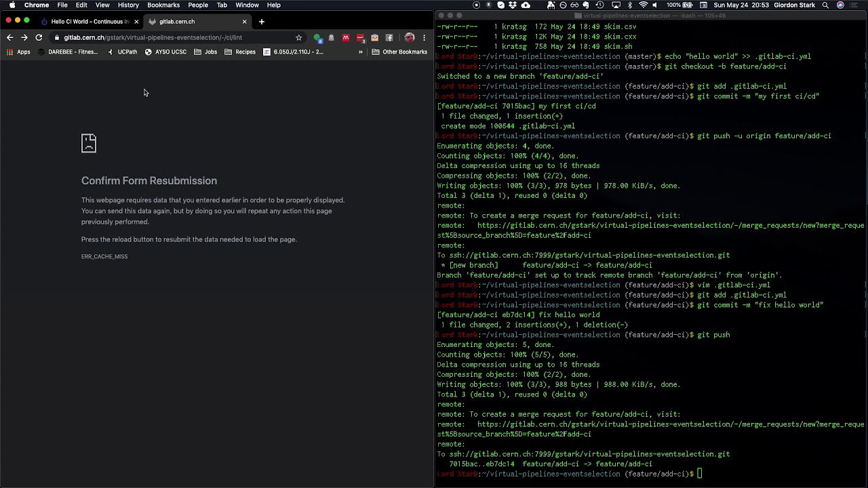Open the volume control in menu bar
Viewport: 868px width, 488px height.
(x=654, y=5)
